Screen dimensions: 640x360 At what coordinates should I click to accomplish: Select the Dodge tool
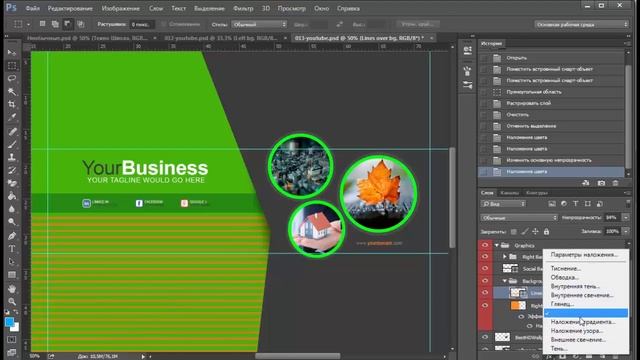tap(12, 222)
